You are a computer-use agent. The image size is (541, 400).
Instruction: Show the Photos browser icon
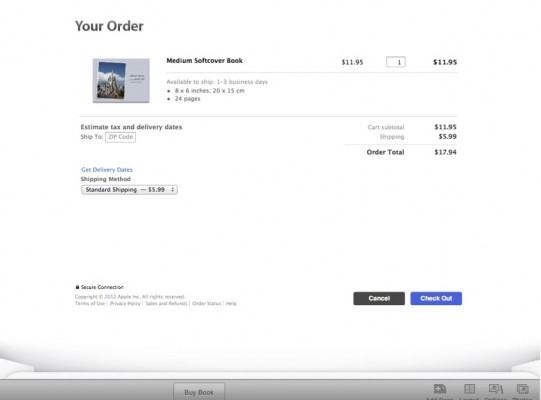tap(522, 389)
